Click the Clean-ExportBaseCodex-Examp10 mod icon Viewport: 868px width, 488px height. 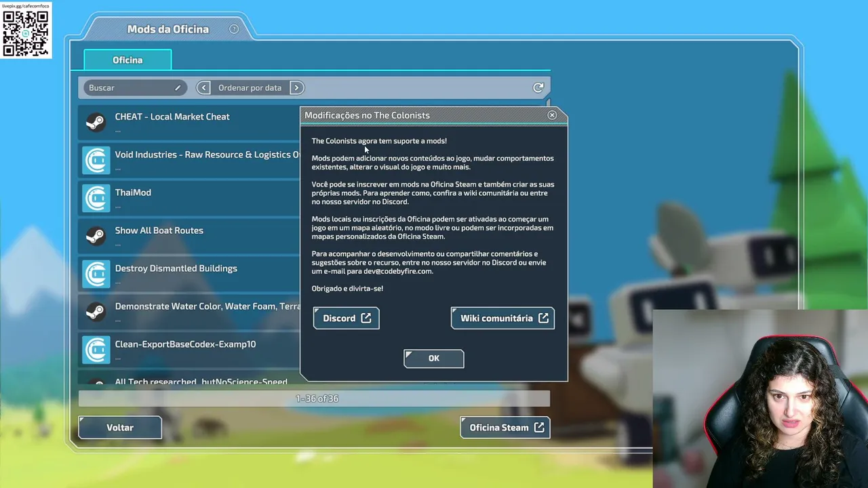pyautogui.click(x=96, y=350)
